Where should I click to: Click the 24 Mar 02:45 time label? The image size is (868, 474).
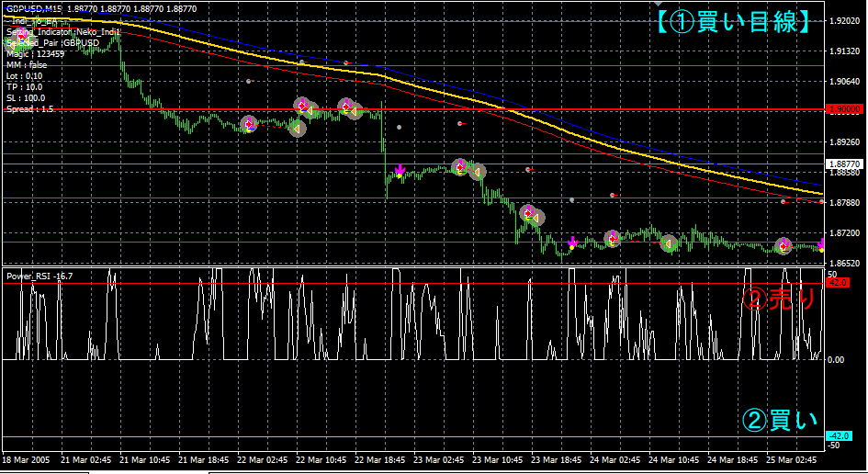pyautogui.click(x=615, y=460)
